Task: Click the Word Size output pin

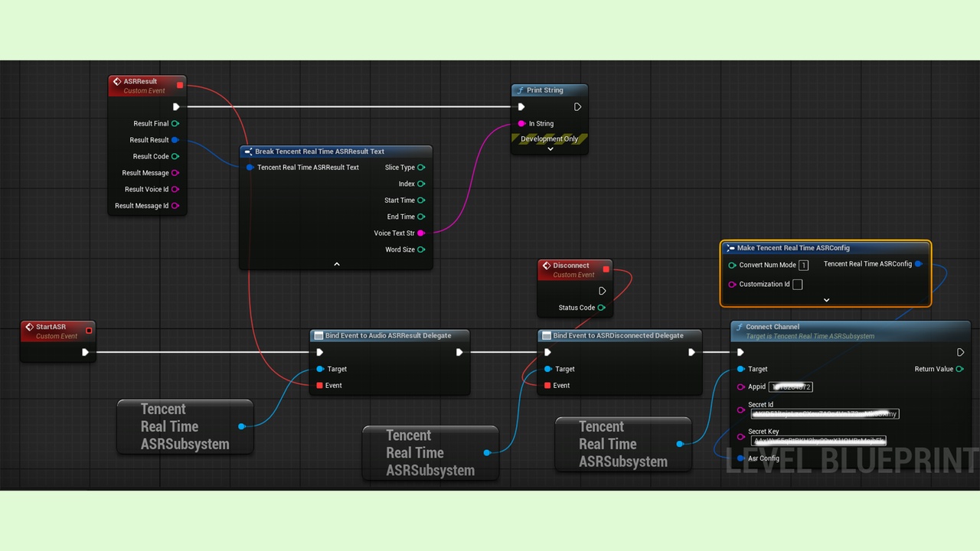Action: click(x=421, y=249)
